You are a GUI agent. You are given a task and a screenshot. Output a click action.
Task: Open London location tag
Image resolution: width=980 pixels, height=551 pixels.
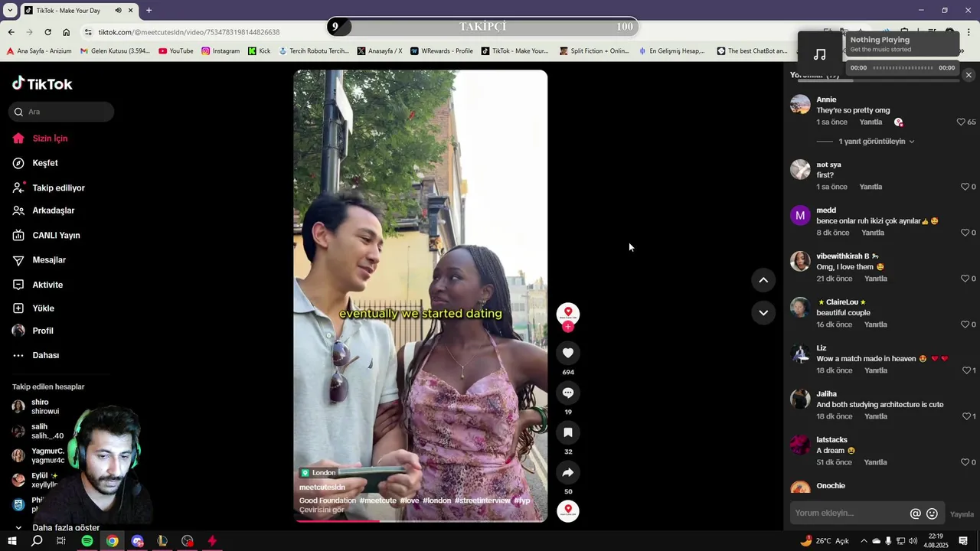(x=318, y=473)
